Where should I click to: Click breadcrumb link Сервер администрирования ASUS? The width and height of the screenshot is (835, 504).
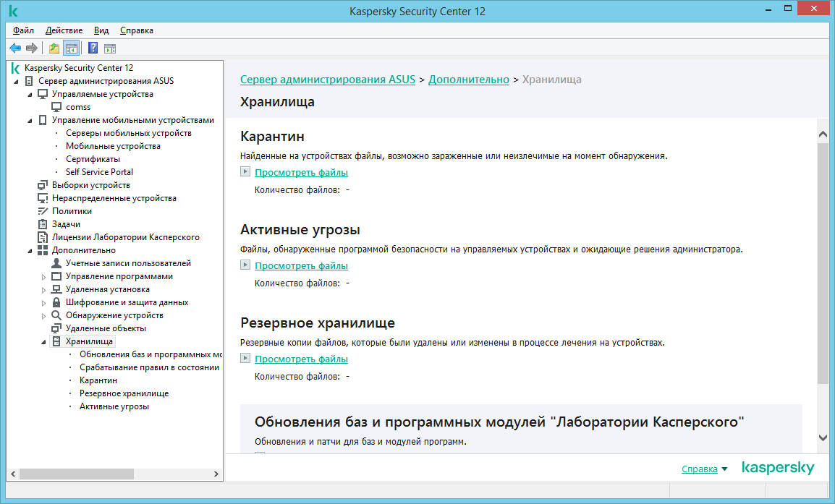[x=328, y=80]
